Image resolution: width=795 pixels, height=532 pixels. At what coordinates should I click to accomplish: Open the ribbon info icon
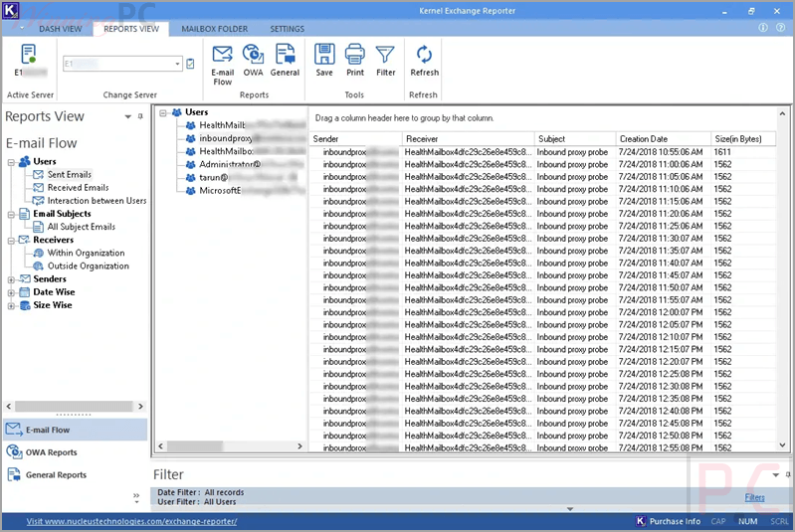click(x=763, y=28)
